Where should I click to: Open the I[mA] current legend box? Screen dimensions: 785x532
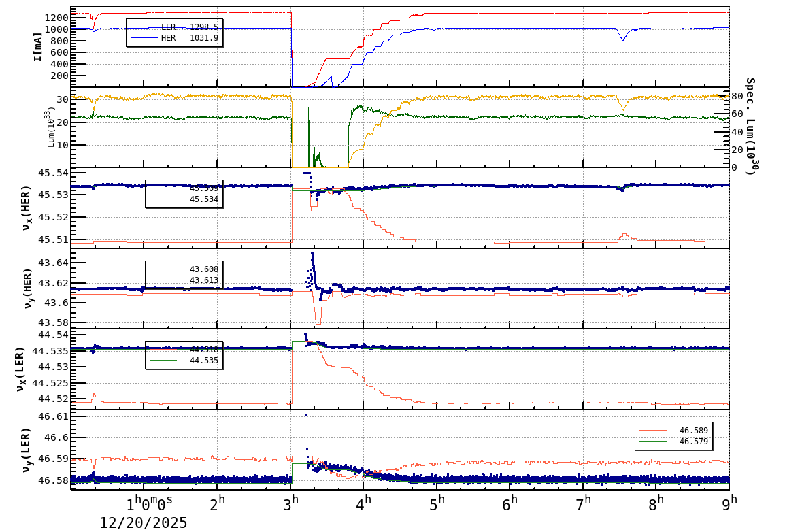[x=163, y=33]
